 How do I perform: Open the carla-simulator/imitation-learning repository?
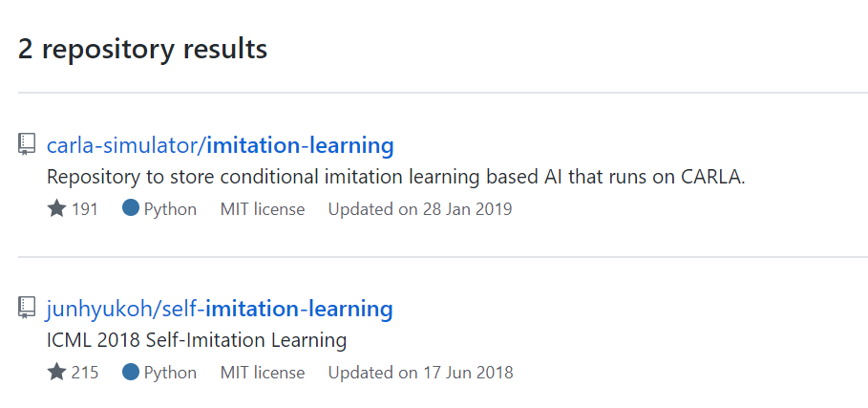tap(220, 145)
